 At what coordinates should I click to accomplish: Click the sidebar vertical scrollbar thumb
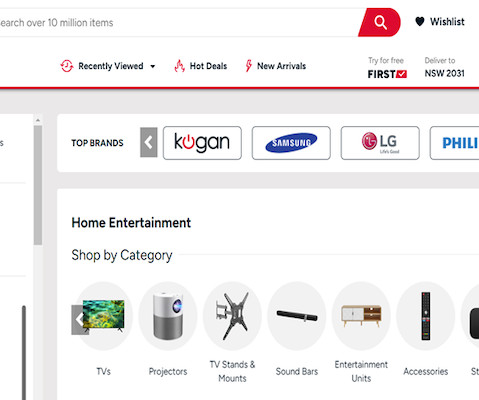[x=38, y=185]
